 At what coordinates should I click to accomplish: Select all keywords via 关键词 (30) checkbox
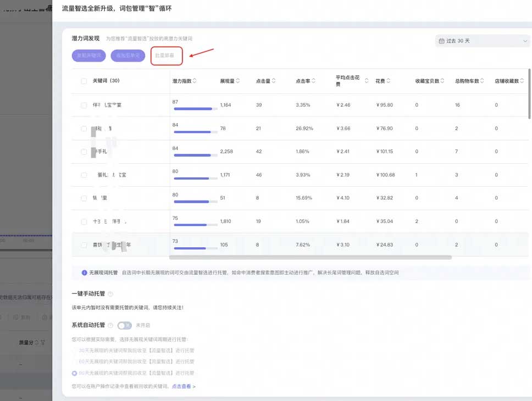84,81
